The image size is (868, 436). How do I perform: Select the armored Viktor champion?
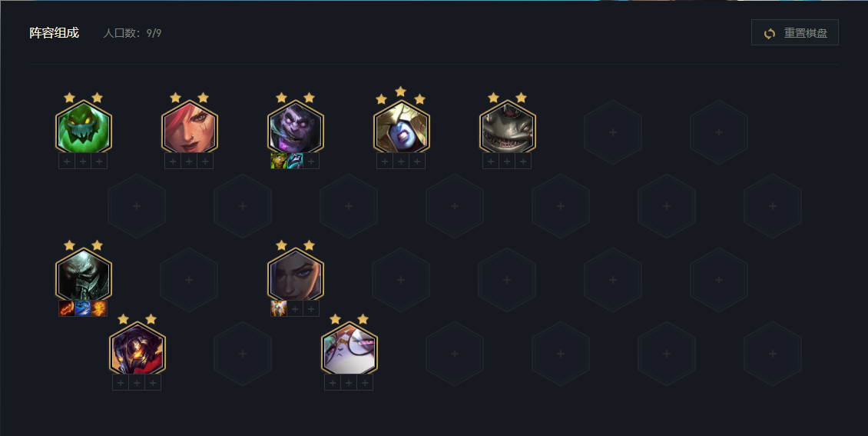click(x=137, y=348)
